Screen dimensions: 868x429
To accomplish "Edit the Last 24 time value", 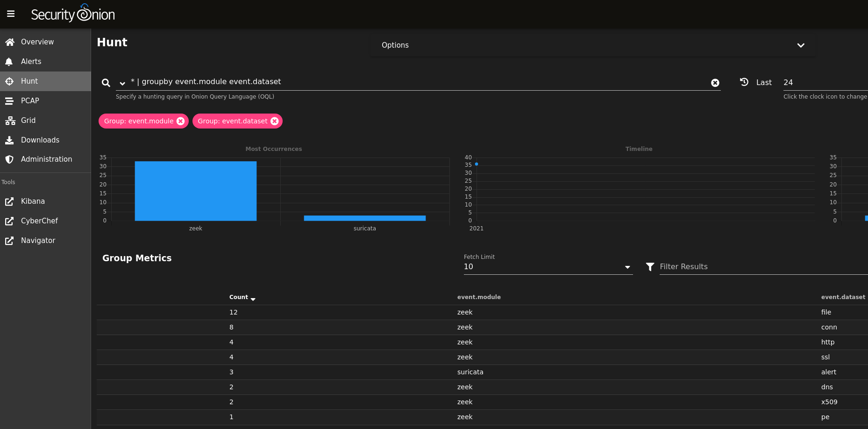I will point(825,82).
